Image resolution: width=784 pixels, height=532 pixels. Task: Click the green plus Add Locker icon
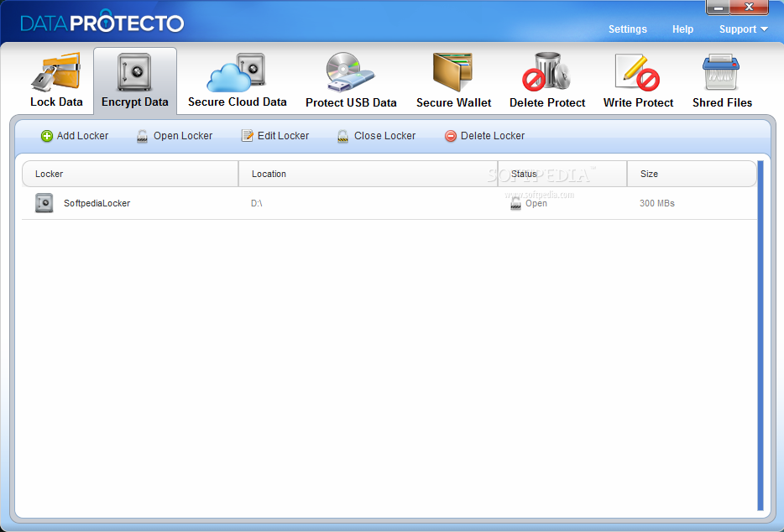(46, 136)
